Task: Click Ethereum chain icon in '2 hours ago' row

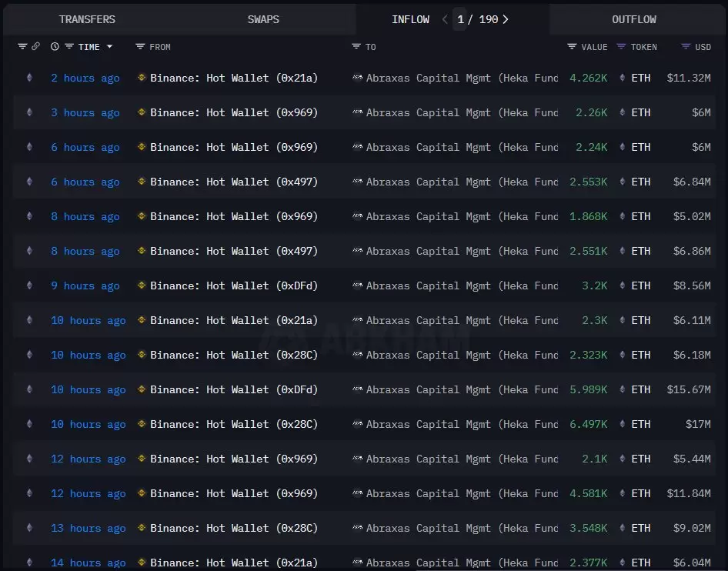Action: click(29, 78)
